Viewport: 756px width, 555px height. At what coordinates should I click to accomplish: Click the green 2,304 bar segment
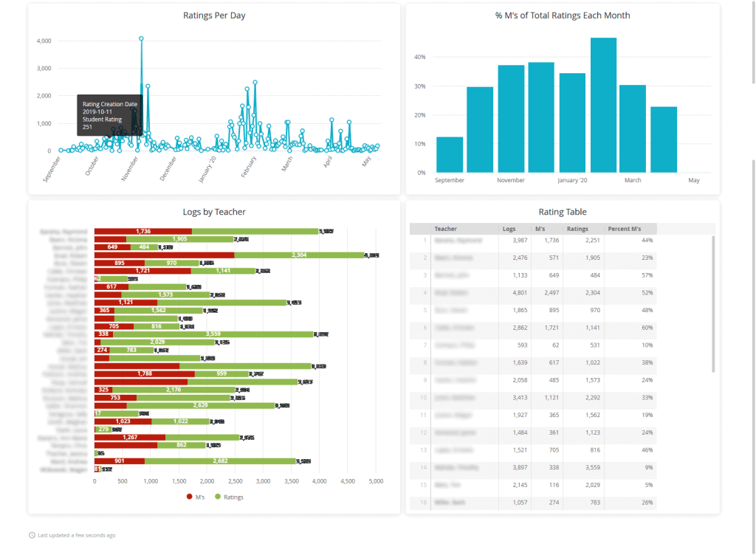coord(299,255)
